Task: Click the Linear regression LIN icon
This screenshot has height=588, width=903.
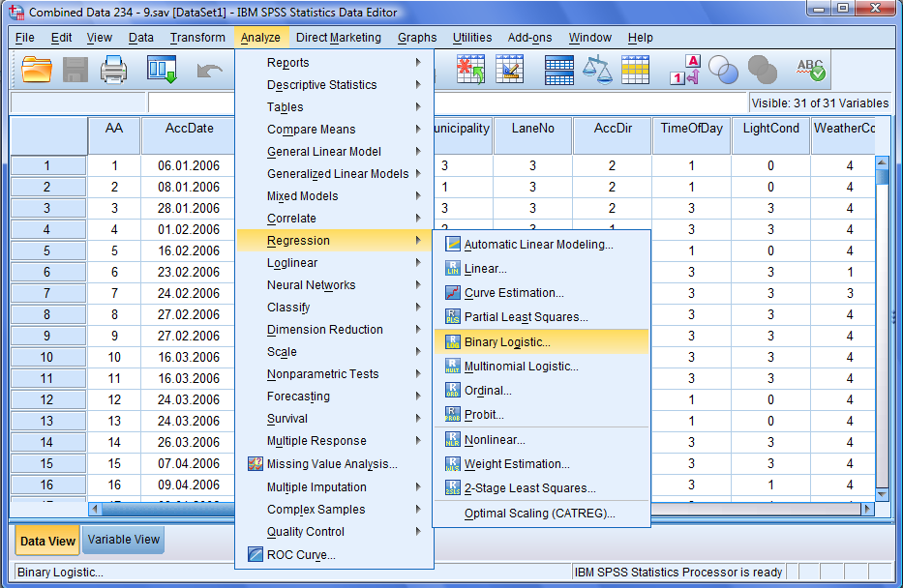Action: pos(453,268)
